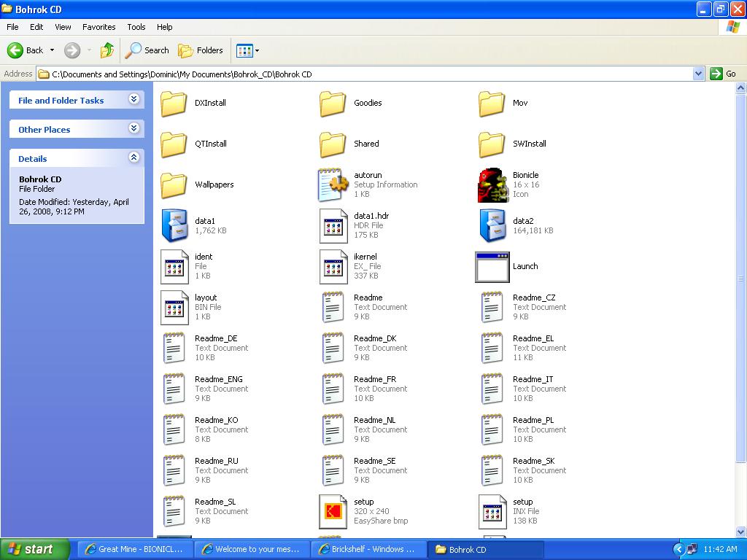Viewport: 747px width, 560px height.
Task: Open the Tools menu
Action: pyautogui.click(x=136, y=27)
